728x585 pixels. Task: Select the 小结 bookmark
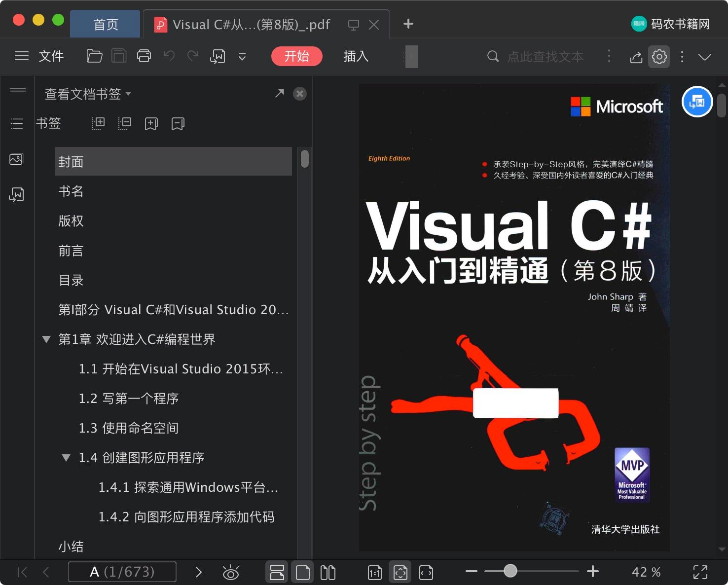[71, 547]
